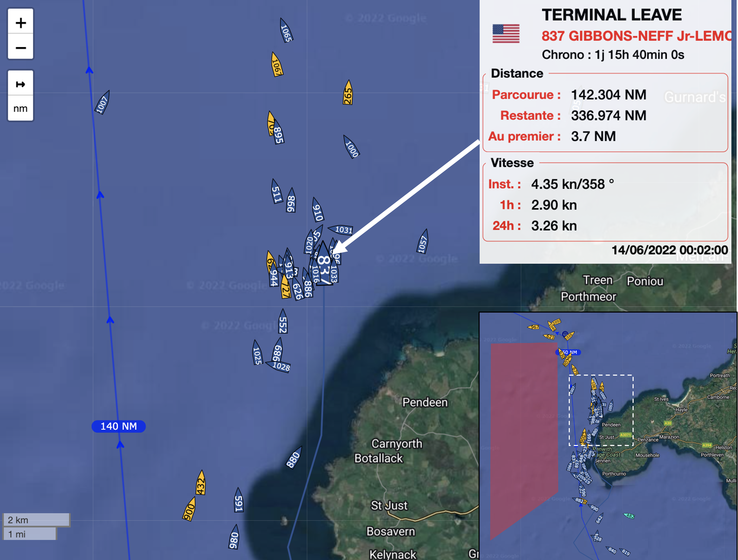Toggle measurement unit labeled nm
738x560 pixels.
click(x=20, y=109)
